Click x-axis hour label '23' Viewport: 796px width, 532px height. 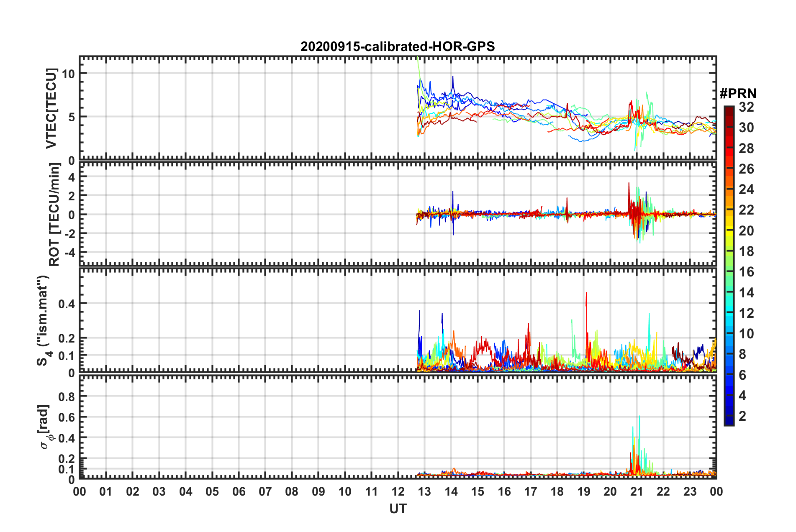pyautogui.click(x=690, y=491)
